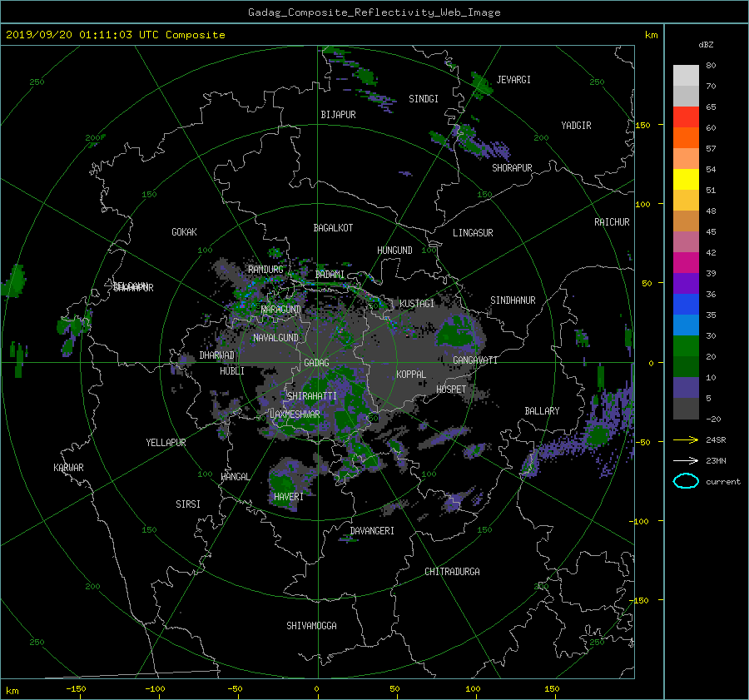
Task: Click the 24SR legend text
Action: [716, 440]
